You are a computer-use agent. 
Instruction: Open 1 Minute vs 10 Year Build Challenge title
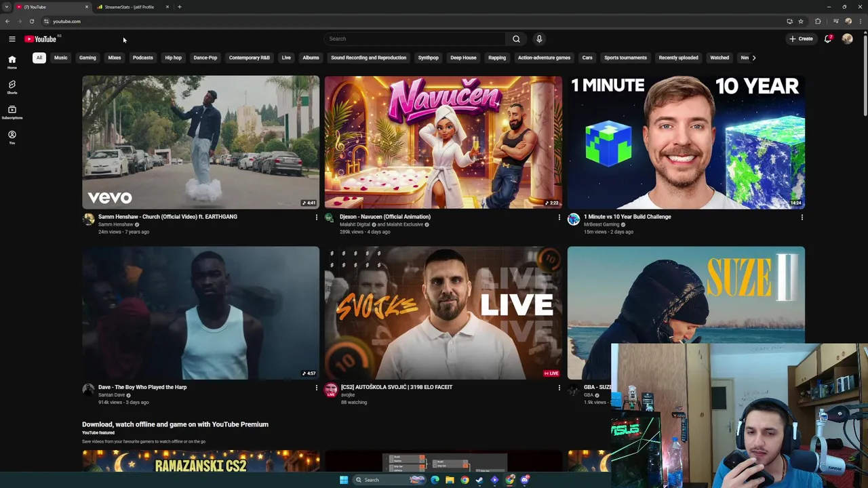pyautogui.click(x=627, y=217)
